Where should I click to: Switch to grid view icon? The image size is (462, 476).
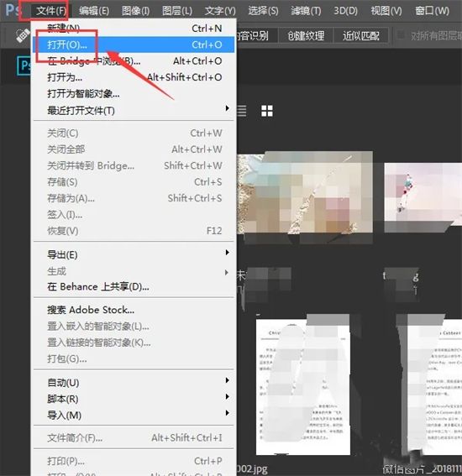(x=267, y=111)
